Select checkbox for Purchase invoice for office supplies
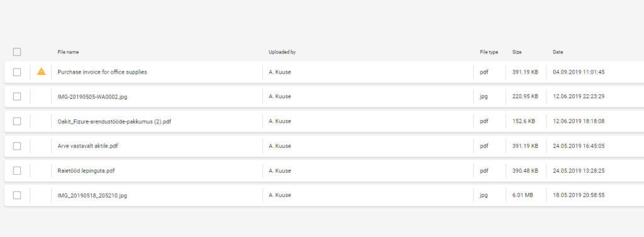644x237 pixels. point(17,72)
